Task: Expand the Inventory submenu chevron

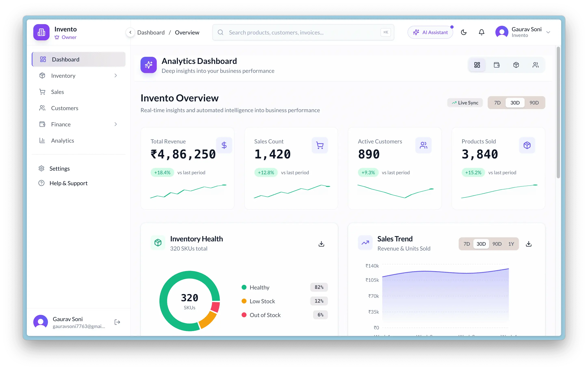Action: pos(116,76)
